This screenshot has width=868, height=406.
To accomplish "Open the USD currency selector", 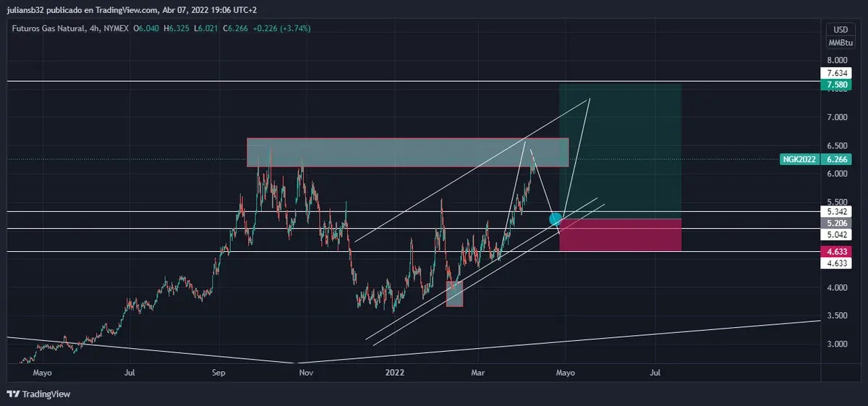I will [840, 30].
